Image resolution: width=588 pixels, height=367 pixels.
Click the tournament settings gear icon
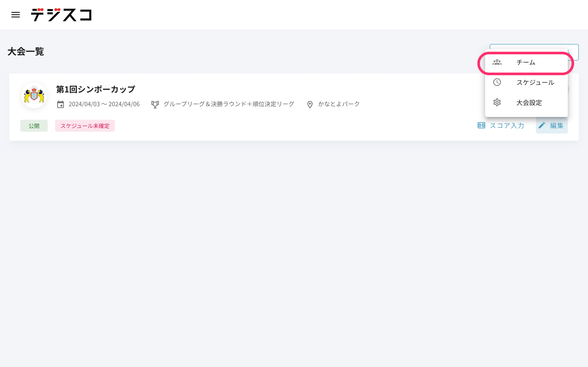pyautogui.click(x=497, y=103)
